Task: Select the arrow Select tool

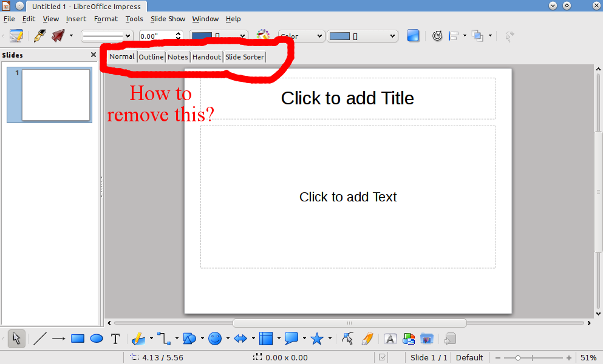Action: (x=16, y=339)
